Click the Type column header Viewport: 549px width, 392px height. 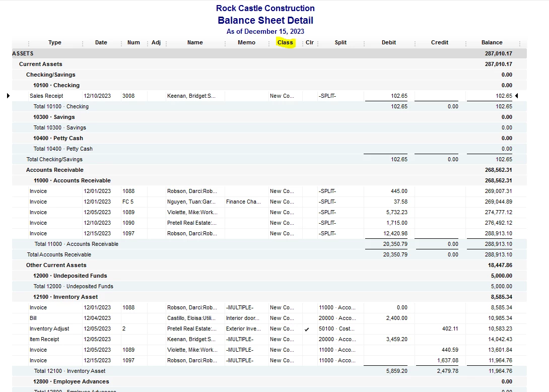tap(54, 42)
